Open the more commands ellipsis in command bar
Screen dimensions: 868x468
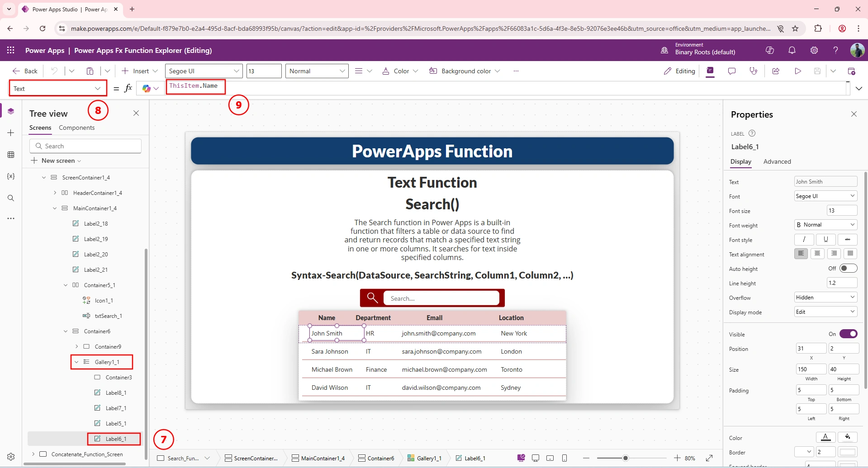tap(516, 71)
